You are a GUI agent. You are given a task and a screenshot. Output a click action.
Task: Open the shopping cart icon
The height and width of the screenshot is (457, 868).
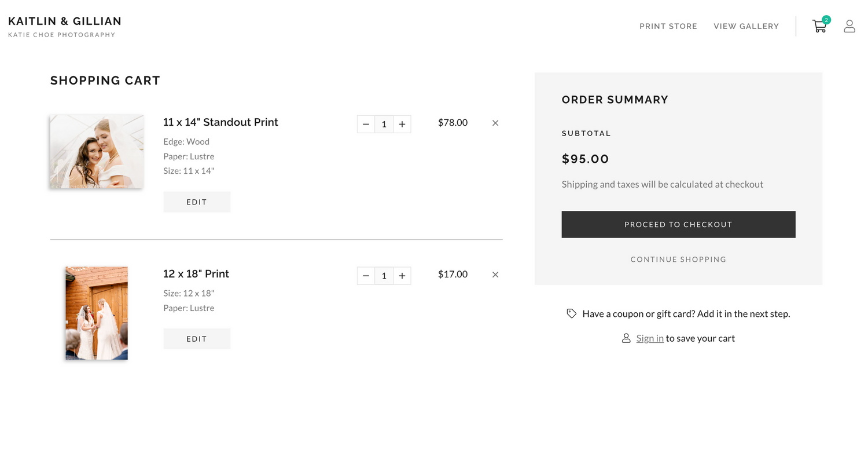[819, 26]
